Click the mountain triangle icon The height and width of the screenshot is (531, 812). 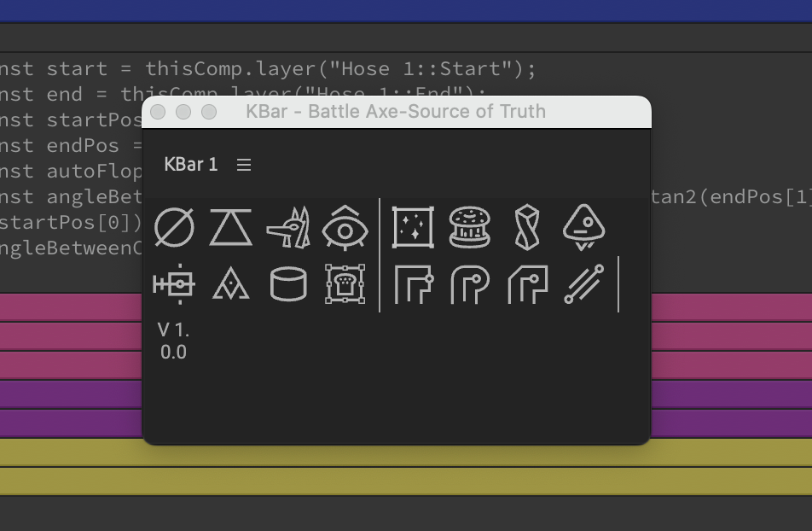[231, 284]
